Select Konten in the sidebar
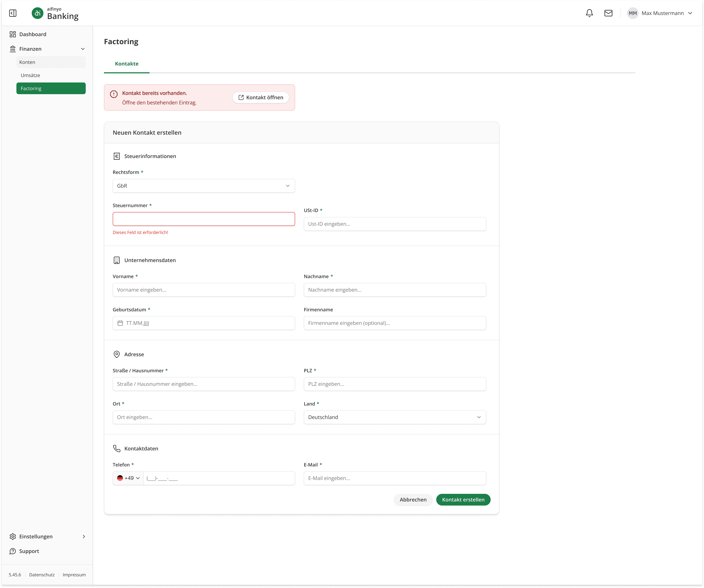The image size is (704, 588). coord(28,62)
